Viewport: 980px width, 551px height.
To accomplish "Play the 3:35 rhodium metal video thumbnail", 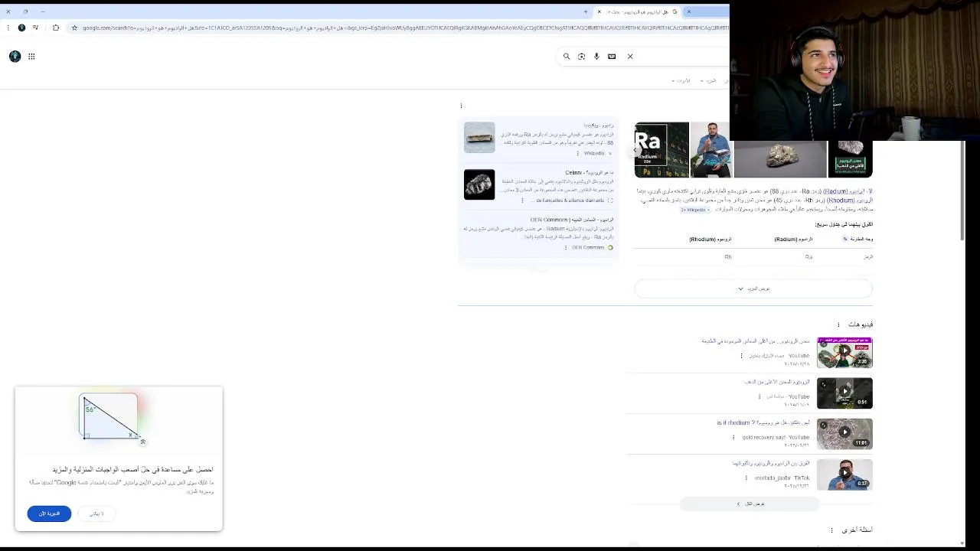I will click(x=844, y=352).
